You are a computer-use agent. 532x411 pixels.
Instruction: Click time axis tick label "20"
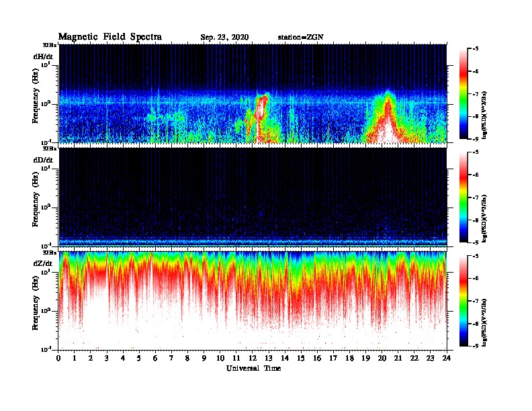(382, 359)
